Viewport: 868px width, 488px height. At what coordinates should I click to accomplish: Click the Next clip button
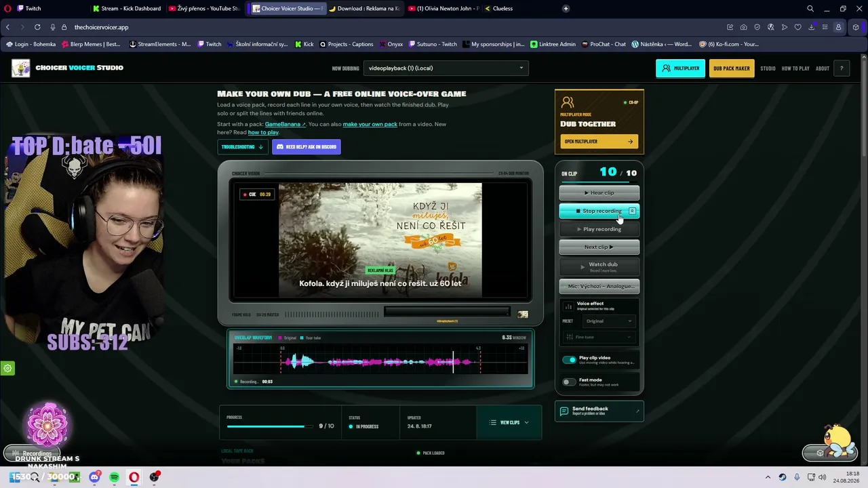pyautogui.click(x=599, y=247)
